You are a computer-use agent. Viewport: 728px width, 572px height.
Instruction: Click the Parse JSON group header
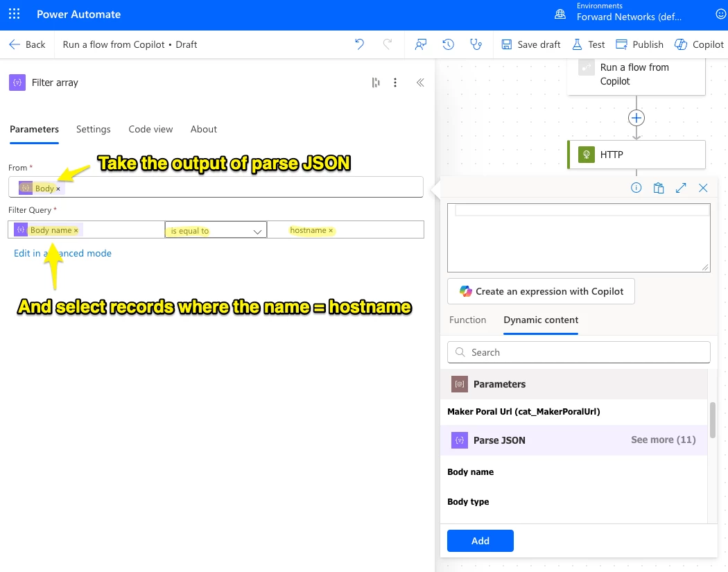point(574,440)
